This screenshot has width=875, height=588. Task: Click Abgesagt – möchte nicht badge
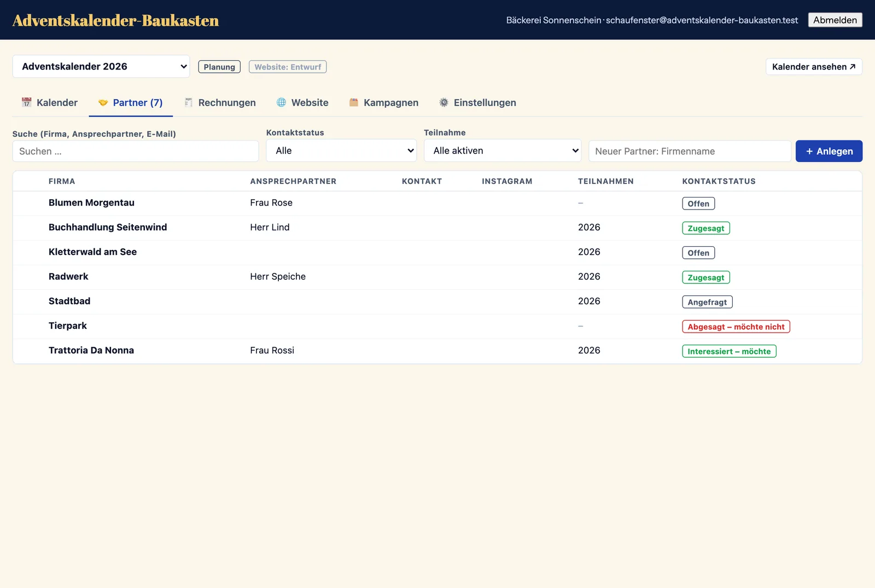(736, 327)
